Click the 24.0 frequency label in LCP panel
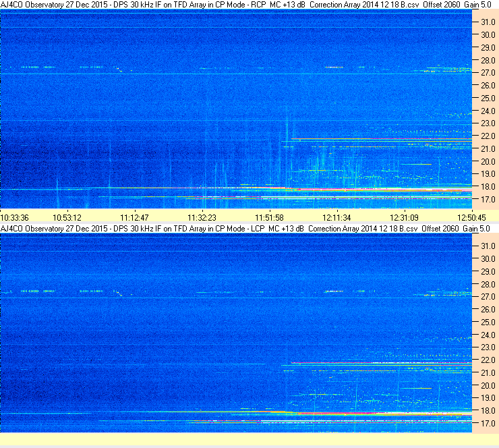The image size is (499, 448). (x=488, y=335)
